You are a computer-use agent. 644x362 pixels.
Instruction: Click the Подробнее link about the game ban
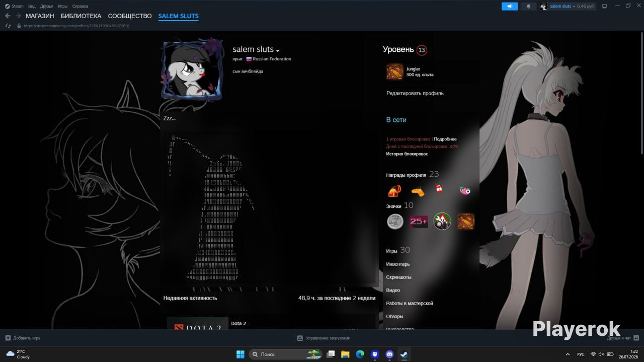[445, 139]
